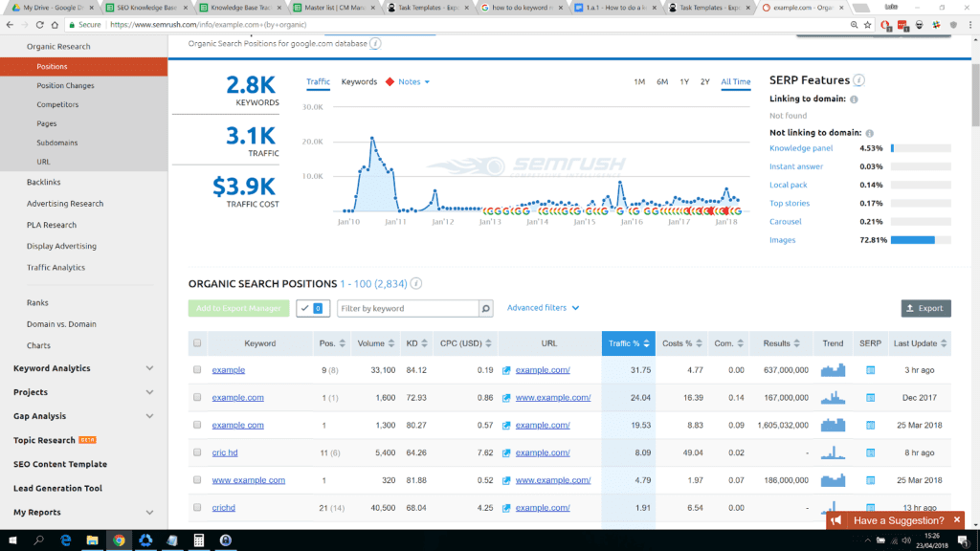Click Add to Export Manager button
The image size is (980, 551).
[x=238, y=309]
